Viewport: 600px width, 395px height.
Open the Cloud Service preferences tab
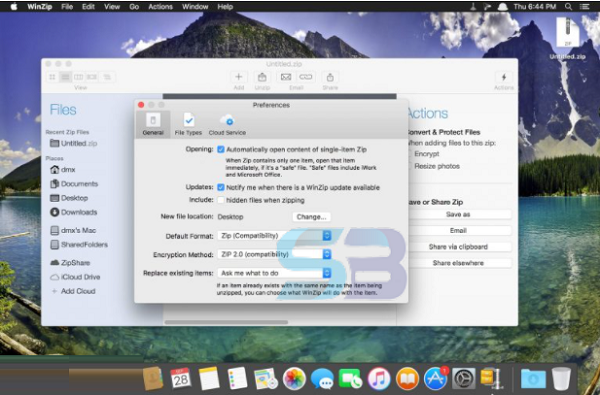tap(227, 124)
